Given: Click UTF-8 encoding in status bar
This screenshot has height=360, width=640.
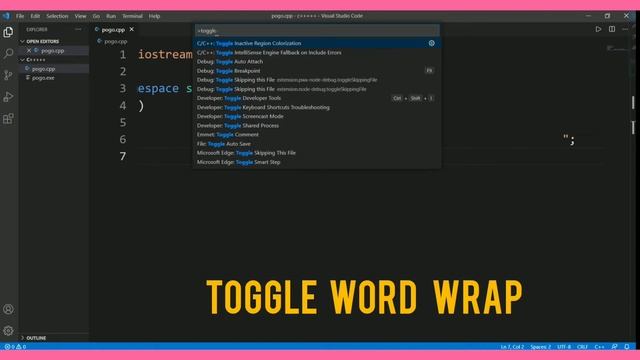Looking at the screenshot, I should (x=564, y=347).
